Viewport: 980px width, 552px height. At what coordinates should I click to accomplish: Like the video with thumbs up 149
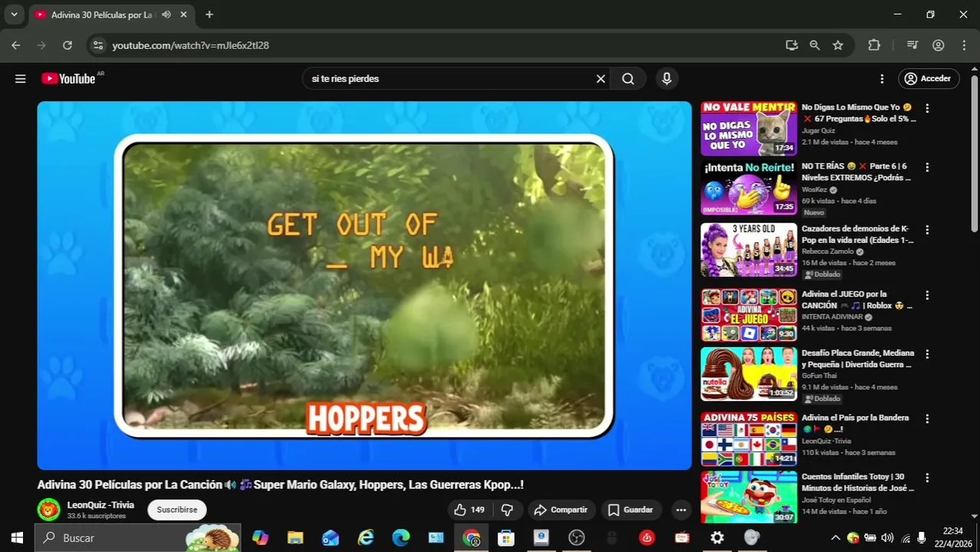point(469,510)
